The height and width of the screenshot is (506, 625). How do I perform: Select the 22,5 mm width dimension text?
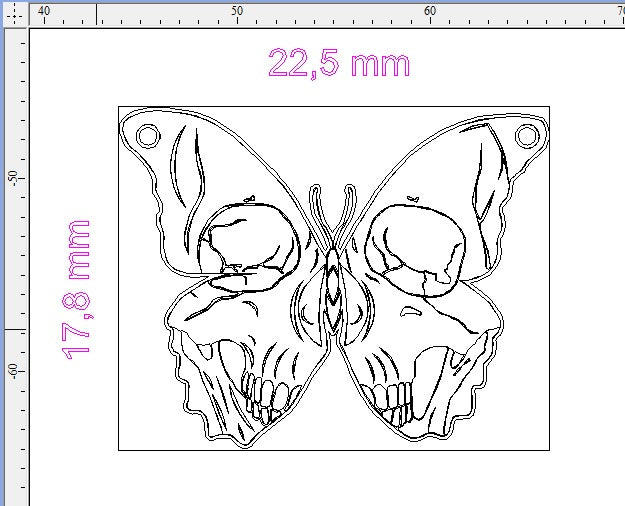(x=339, y=63)
